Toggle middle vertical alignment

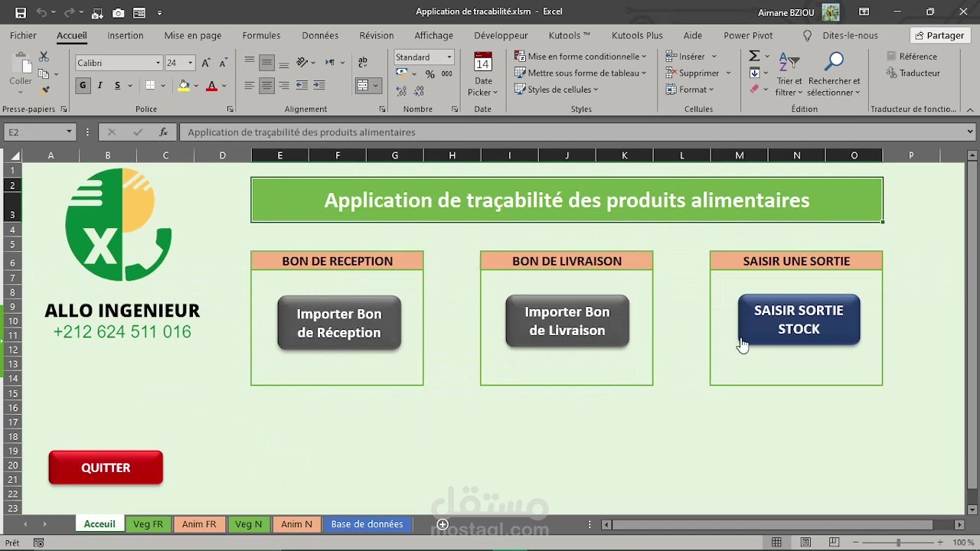tap(266, 63)
